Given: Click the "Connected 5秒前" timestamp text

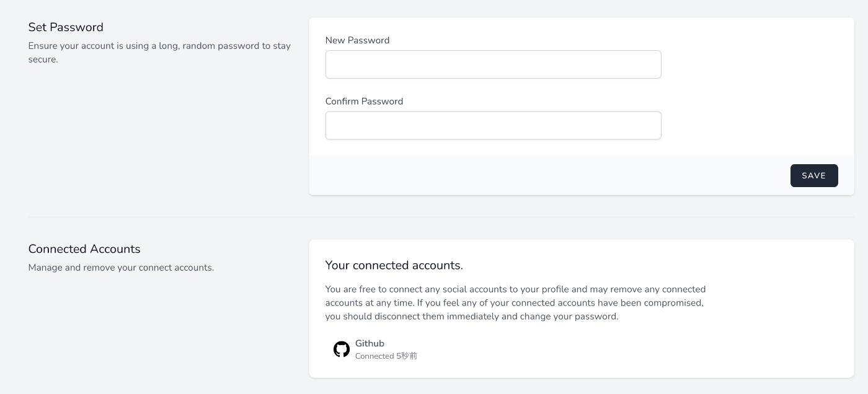Looking at the screenshot, I should 386,356.
